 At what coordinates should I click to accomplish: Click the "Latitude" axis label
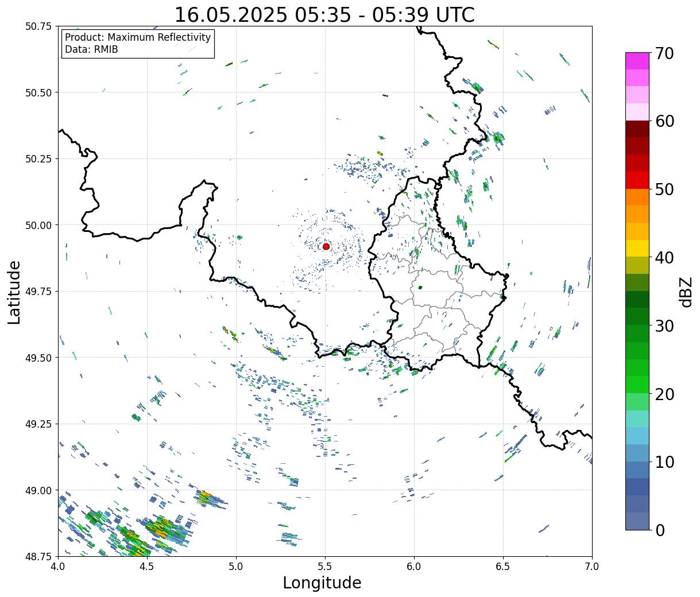[14, 292]
